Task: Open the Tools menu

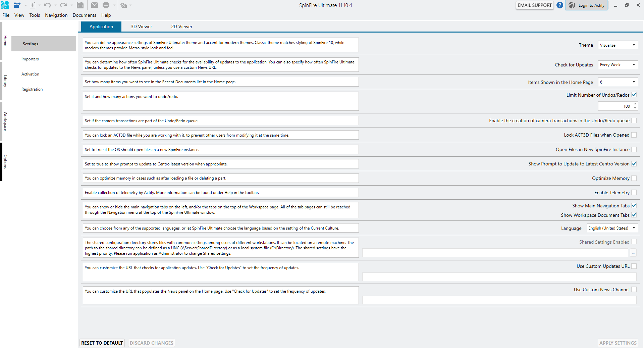Action: pos(35,15)
